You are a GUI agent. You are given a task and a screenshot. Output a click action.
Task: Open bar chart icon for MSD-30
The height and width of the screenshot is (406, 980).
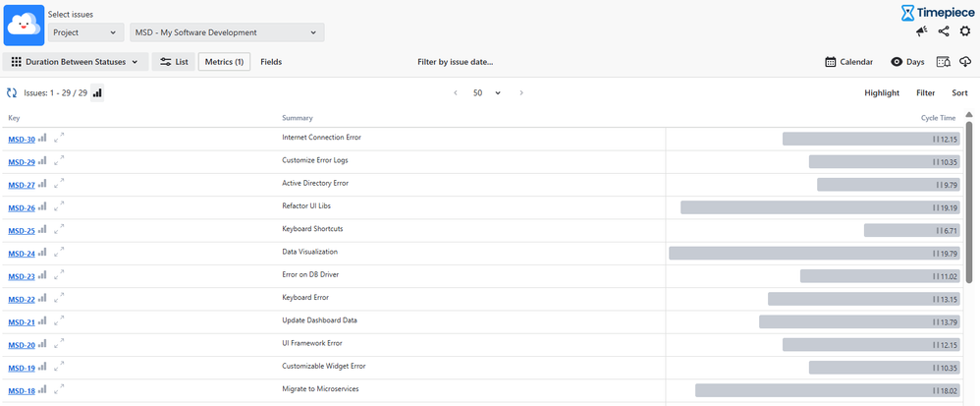tap(42, 138)
